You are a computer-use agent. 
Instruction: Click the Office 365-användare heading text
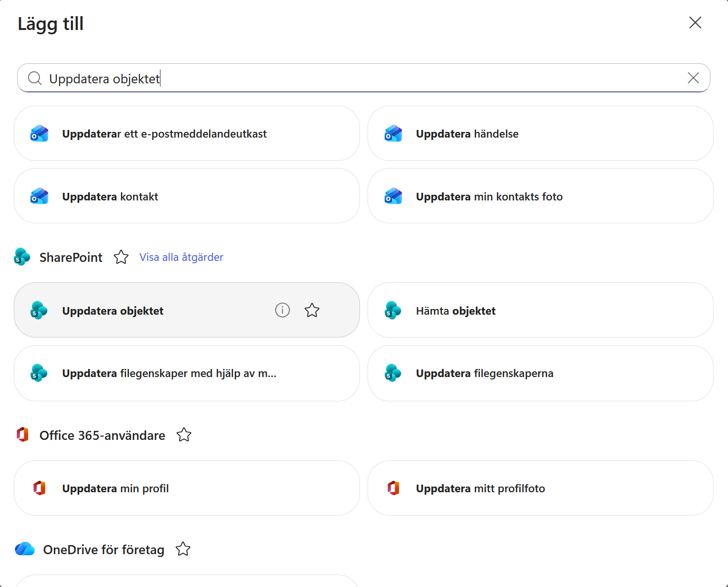[102, 435]
